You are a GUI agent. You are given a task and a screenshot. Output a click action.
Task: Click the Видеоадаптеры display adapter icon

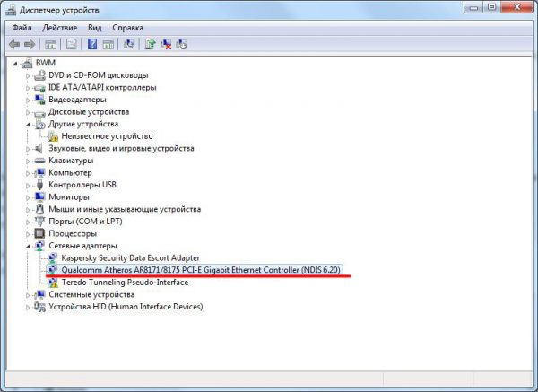pyautogui.click(x=39, y=100)
